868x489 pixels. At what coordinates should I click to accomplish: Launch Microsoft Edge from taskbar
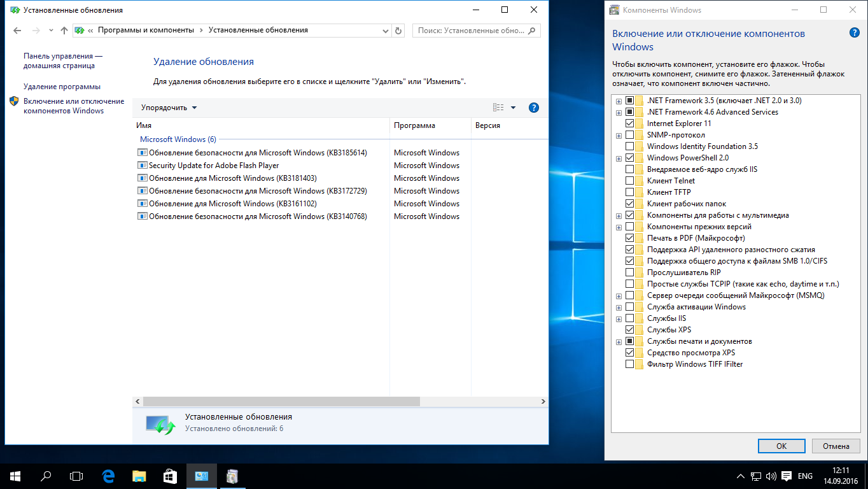click(108, 476)
